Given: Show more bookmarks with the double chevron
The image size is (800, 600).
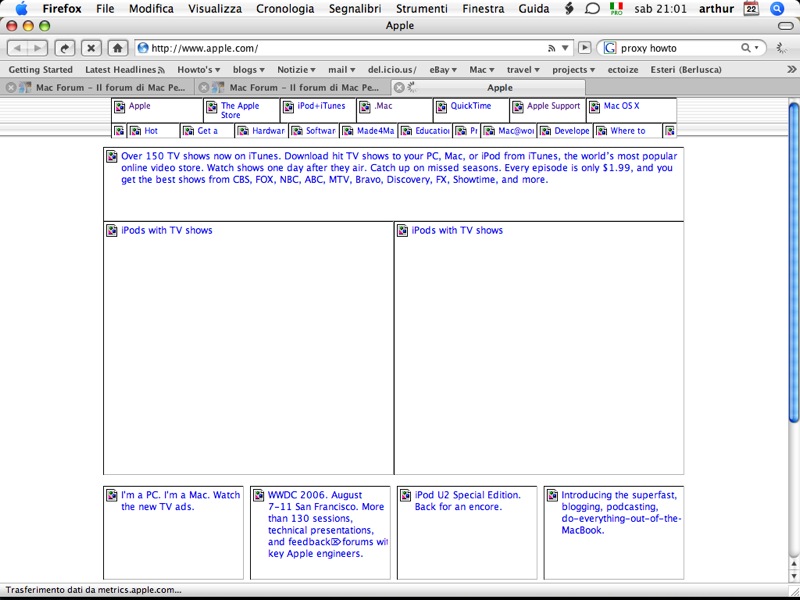Looking at the screenshot, I should [791, 69].
